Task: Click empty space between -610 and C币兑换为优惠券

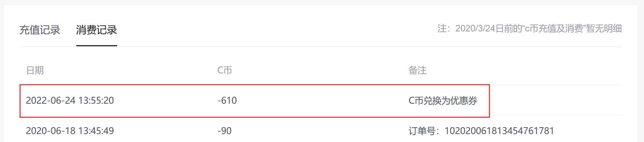Action: point(322,100)
